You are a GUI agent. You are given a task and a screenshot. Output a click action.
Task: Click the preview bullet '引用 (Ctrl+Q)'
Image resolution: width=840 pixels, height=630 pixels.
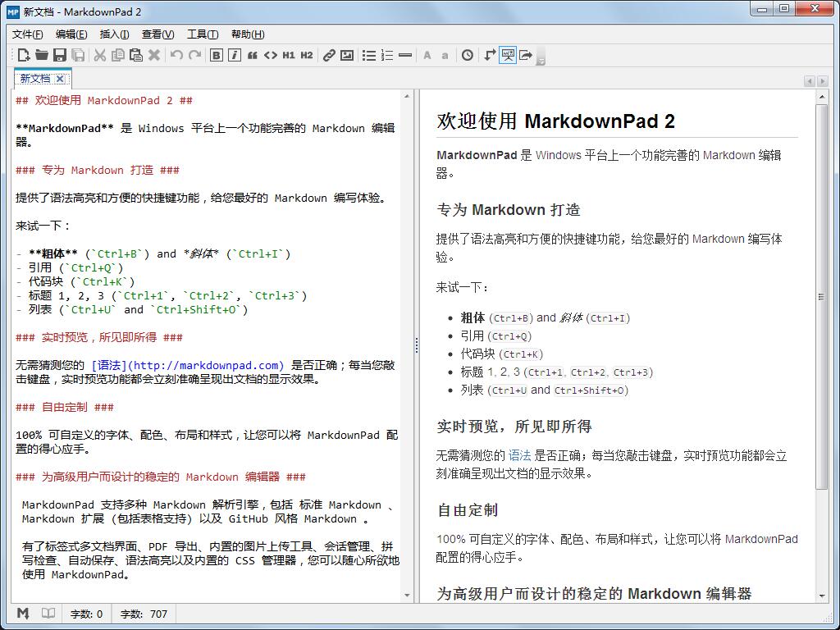(x=496, y=336)
